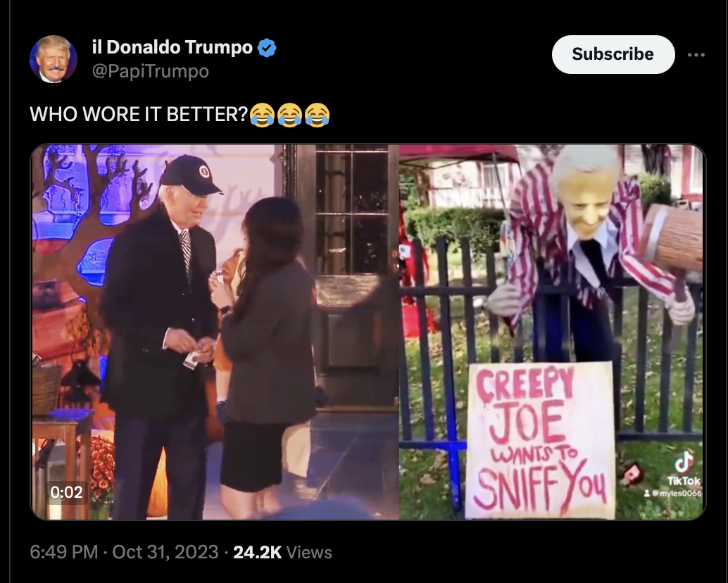This screenshot has height=583, width=728.
Task: Click the blue verified checkmark badge
Action: [267, 48]
